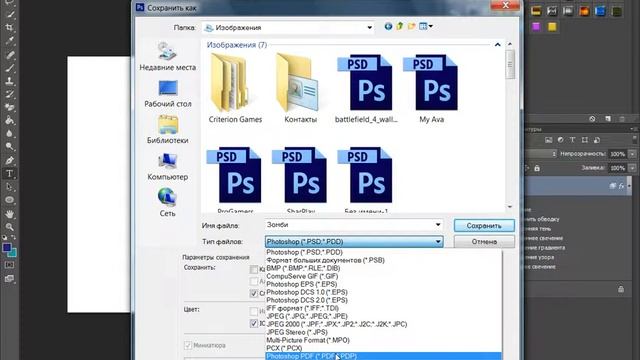Collapse the Изображения (7) group chevron

pos(498,44)
